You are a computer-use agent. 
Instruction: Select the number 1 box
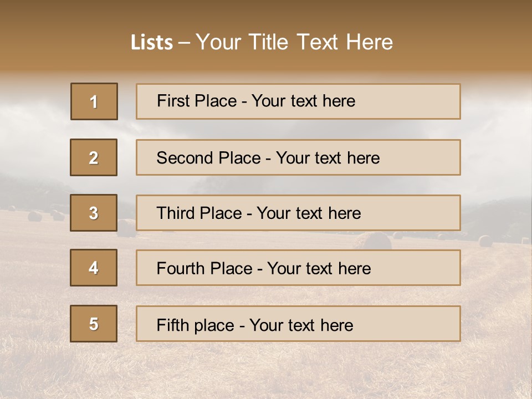(x=94, y=101)
